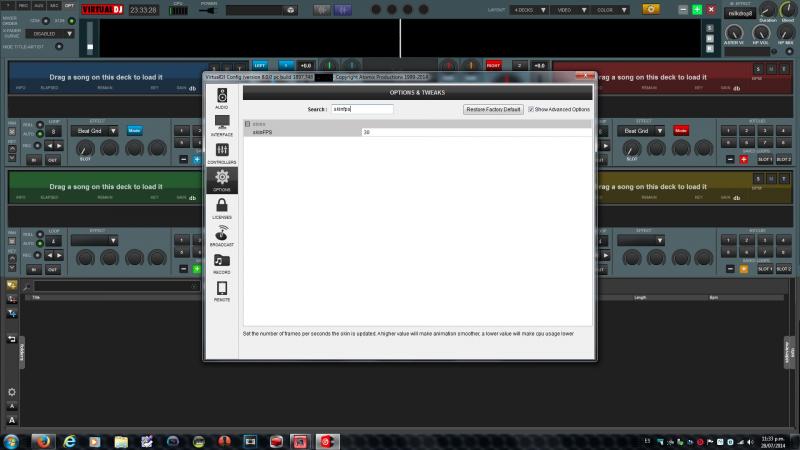This screenshot has width=800, height=450.
Task: Toggle the blue Mode button left deck
Action: point(134,131)
